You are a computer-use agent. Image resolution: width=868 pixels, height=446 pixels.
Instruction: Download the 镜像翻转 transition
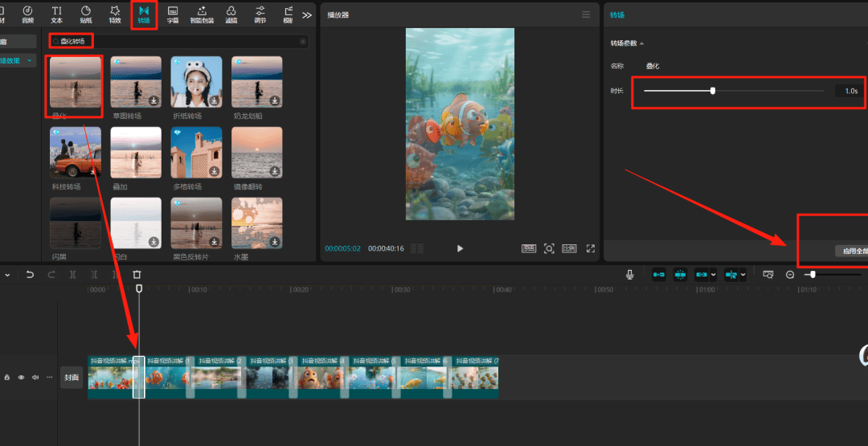tap(275, 171)
